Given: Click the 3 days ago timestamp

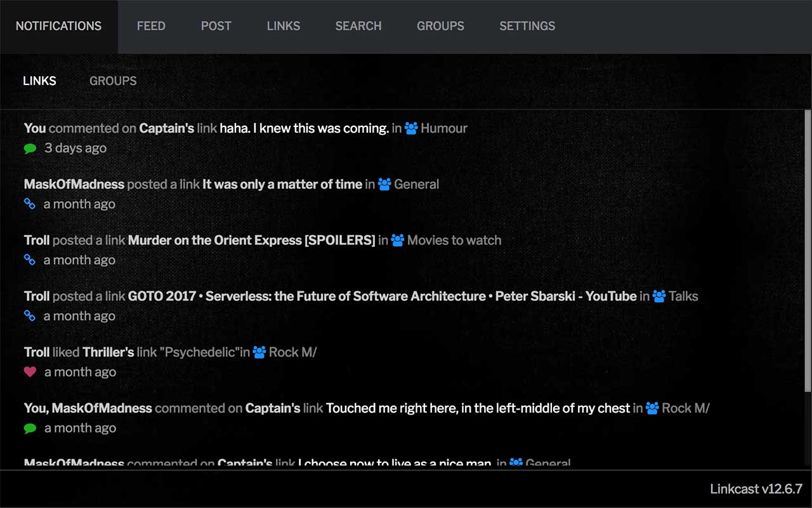Looking at the screenshot, I should coord(75,148).
